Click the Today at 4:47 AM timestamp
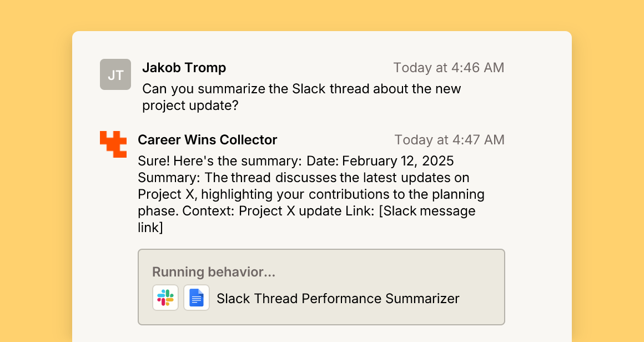Image resolution: width=644 pixels, height=342 pixels. point(449,139)
